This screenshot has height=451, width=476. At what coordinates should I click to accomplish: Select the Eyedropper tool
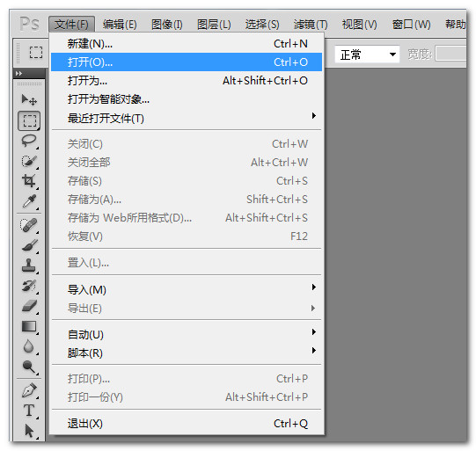click(x=29, y=201)
